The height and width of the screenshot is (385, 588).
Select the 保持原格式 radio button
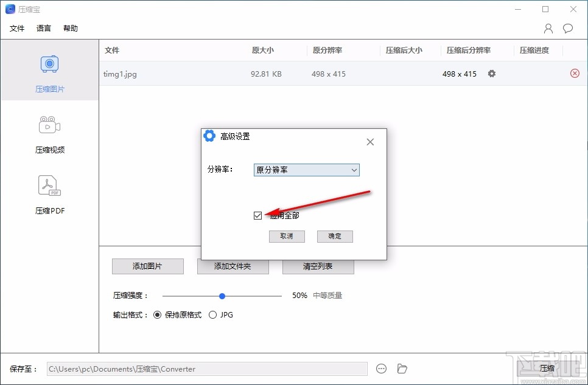tap(157, 314)
